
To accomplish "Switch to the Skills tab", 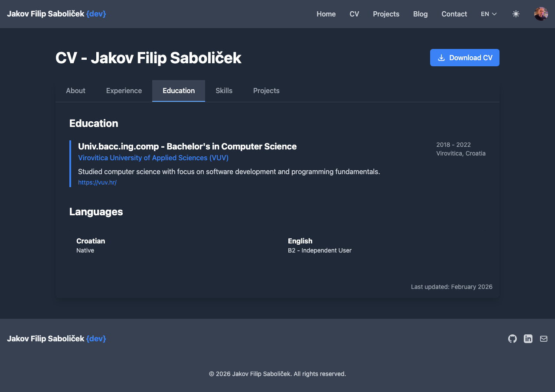I will 224,91.
